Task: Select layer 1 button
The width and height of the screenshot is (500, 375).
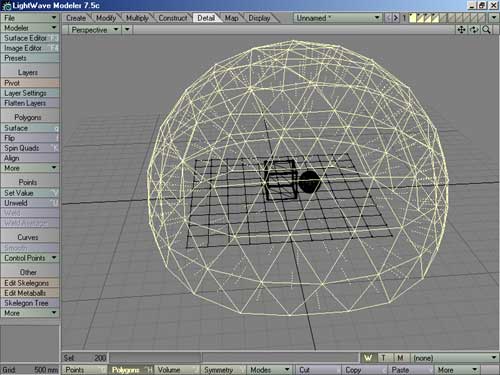Action: pyautogui.click(x=413, y=18)
